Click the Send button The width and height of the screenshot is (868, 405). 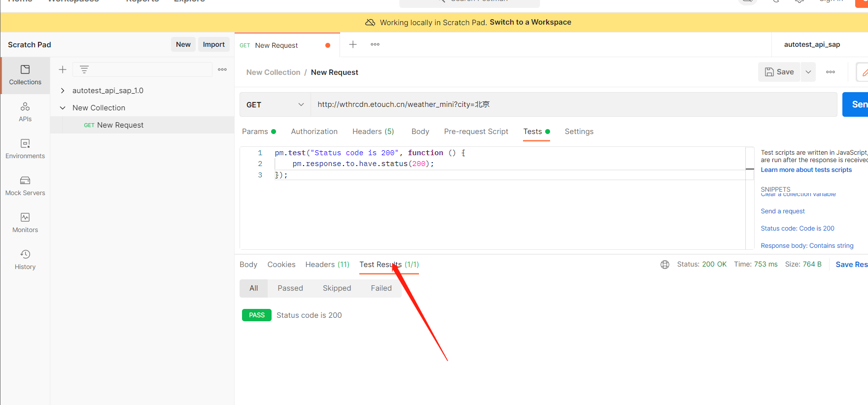pos(856,104)
